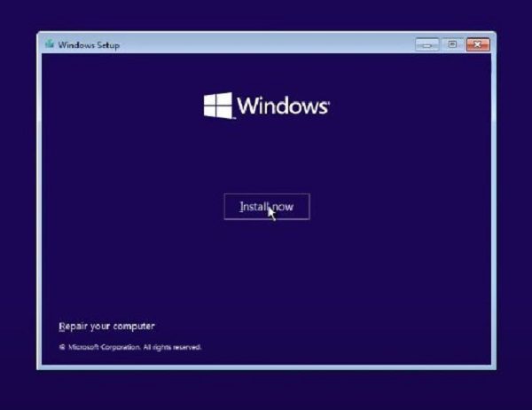Viewport: 532px width, 410px height.
Task: Click the Install now button
Action: coord(266,207)
